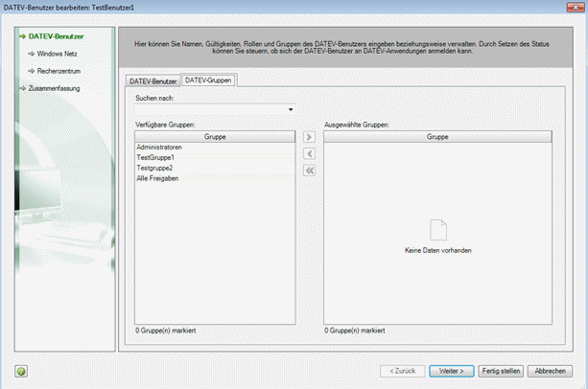Image resolution: width=588 pixels, height=389 pixels.
Task: Go to DATEV-Benutzer wizard step
Action: pos(56,36)
